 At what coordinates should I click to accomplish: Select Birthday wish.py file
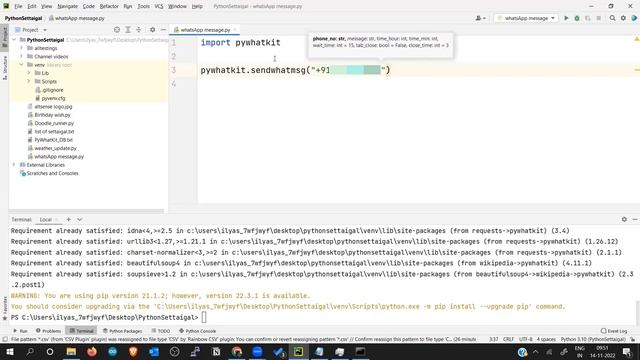pos(52,115)
